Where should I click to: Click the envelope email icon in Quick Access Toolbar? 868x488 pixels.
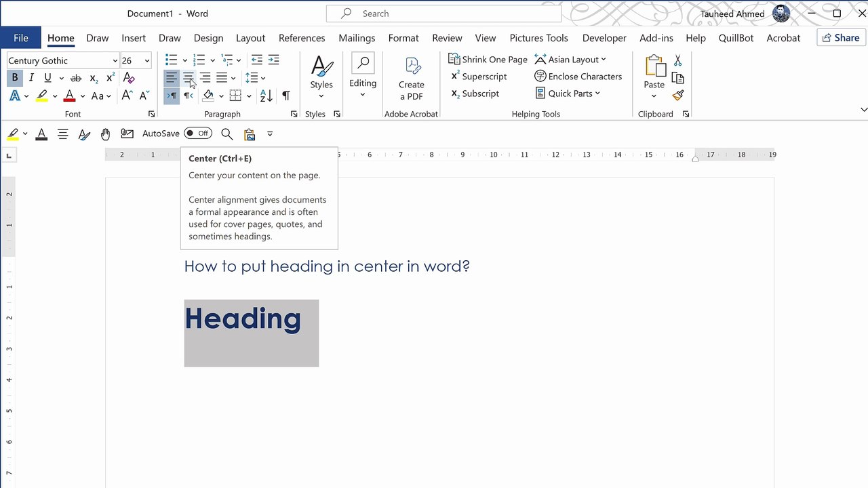pos(127,134)
